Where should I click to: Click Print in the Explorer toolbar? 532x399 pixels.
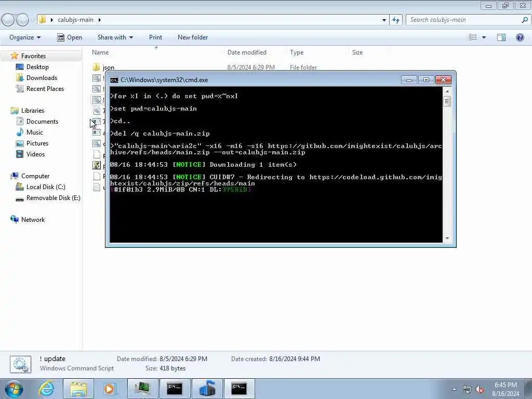point(155,37)
